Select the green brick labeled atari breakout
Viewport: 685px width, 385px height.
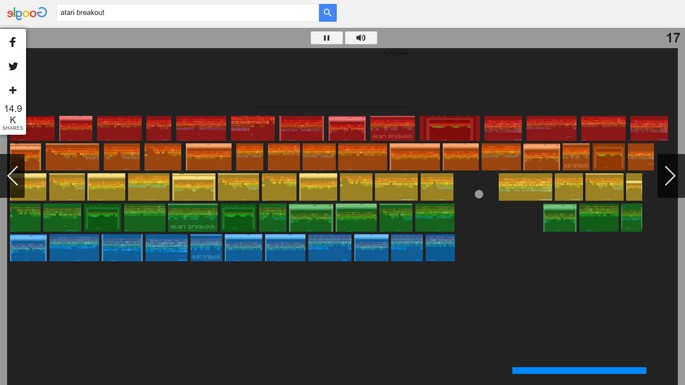(x=193, y=218)
